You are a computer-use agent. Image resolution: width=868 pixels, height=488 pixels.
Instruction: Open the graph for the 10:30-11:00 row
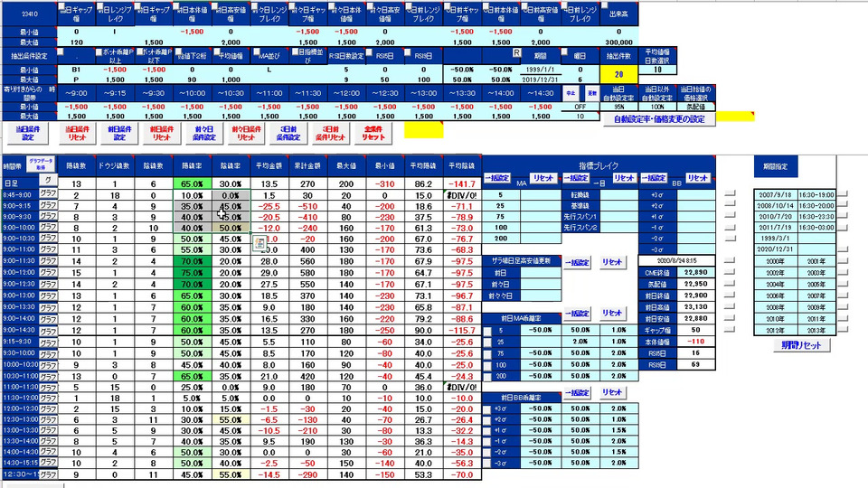click(x=48, y=376)
